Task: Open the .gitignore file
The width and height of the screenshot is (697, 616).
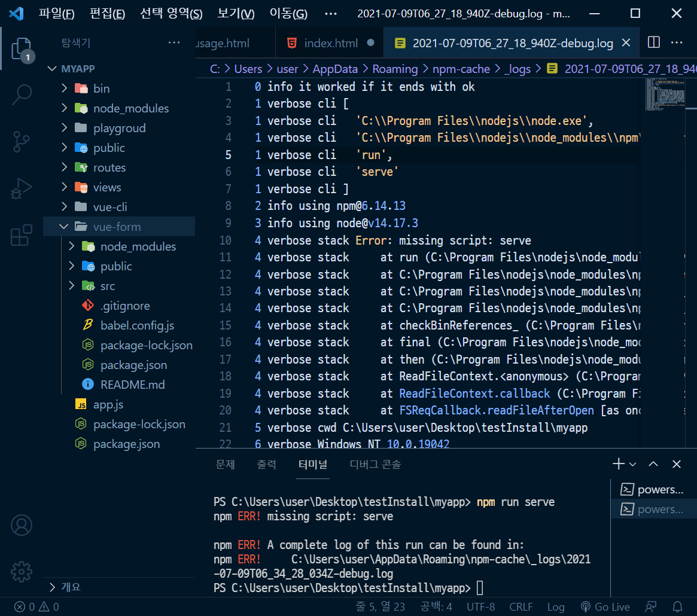Action: pyautogui.click(x=119, y=306)
